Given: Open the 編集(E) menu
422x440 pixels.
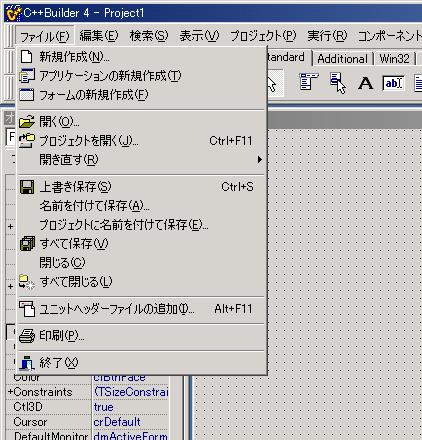Looking at the screenshot, I should (x=99, y=35).
